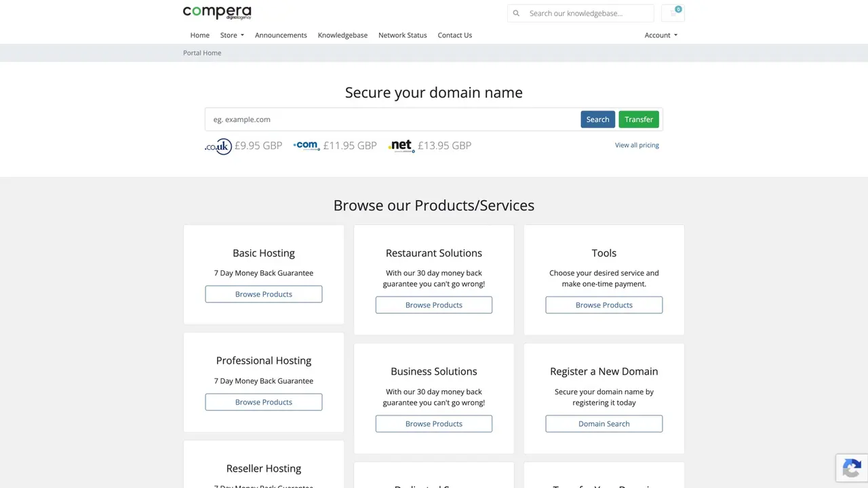Click the Portal Home breadcrumb
Viewport: 868px width, 488px height.
click(202, 53)
